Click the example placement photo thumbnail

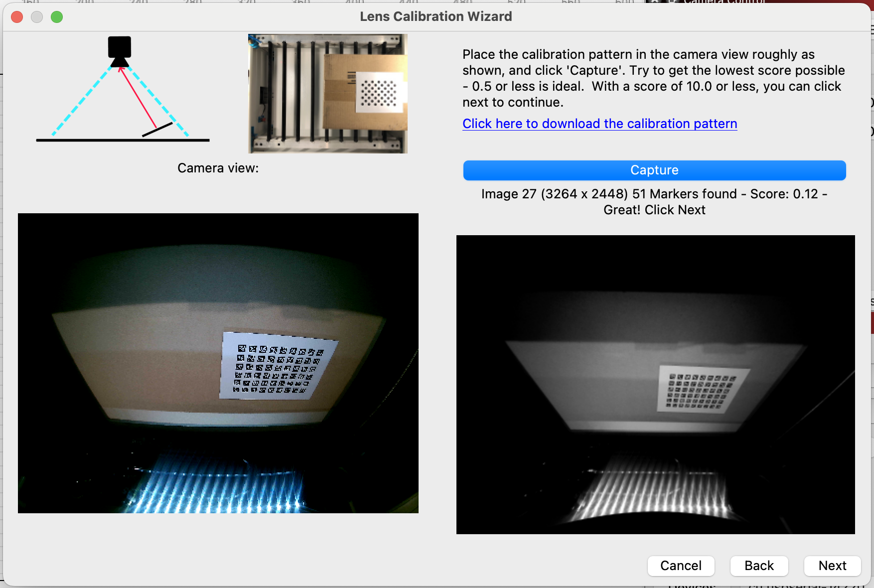point(328,94)
